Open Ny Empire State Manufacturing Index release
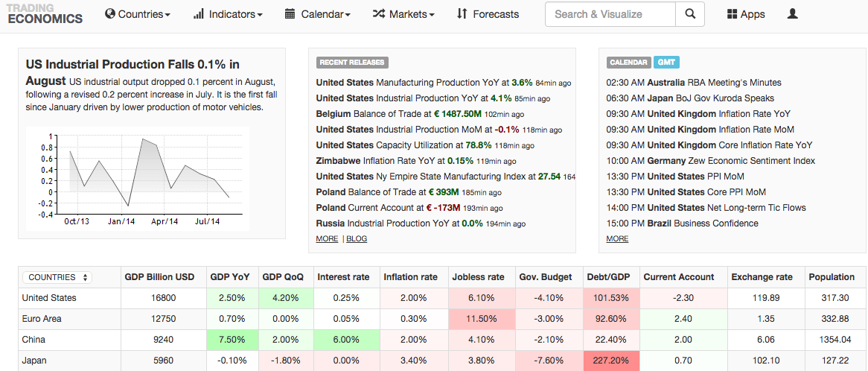This screenshot has height=371, width=868. [446, 177]
